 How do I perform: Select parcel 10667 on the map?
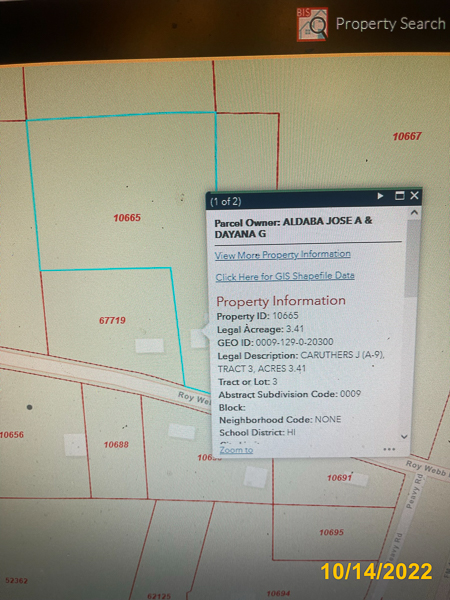click(x=407, y=136)
